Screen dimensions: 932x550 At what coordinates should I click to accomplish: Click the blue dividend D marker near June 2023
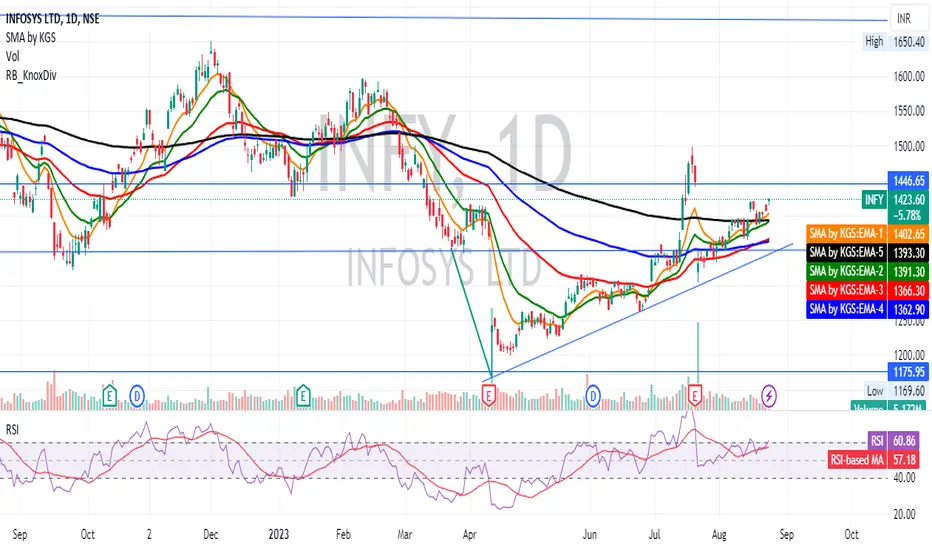(593, 395)
